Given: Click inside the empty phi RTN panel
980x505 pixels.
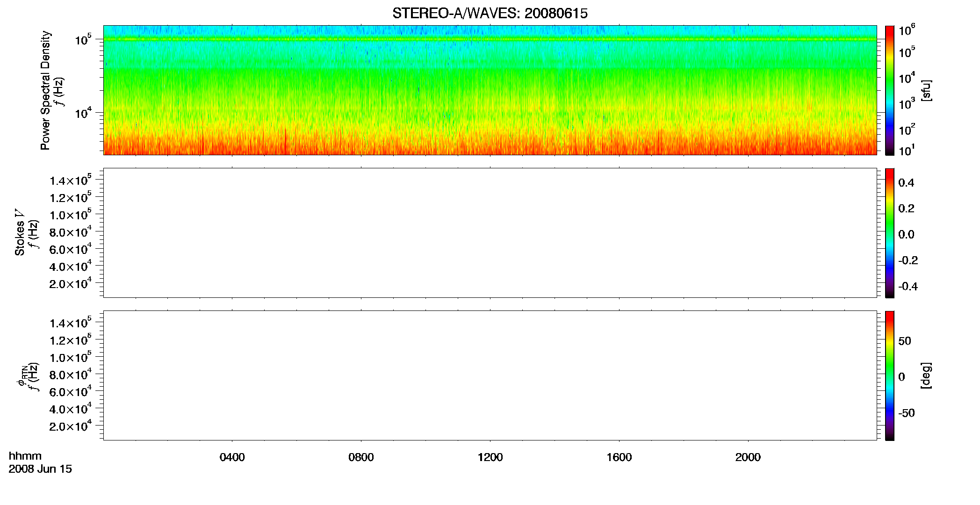Looking at the screenshot, I should (490, 375).
